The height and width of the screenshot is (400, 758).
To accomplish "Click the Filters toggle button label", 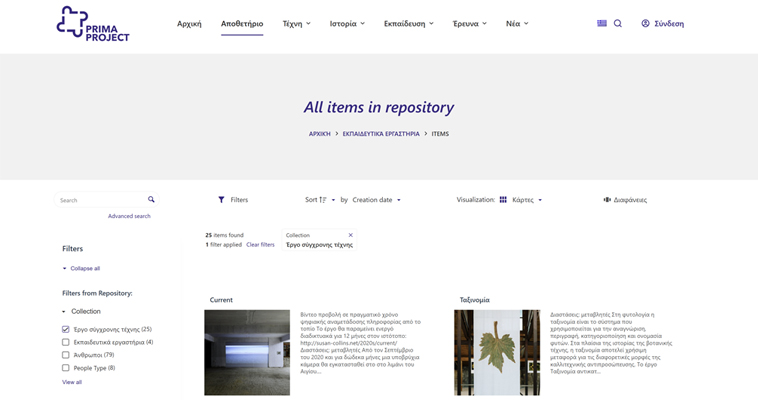I will (239, 200).
